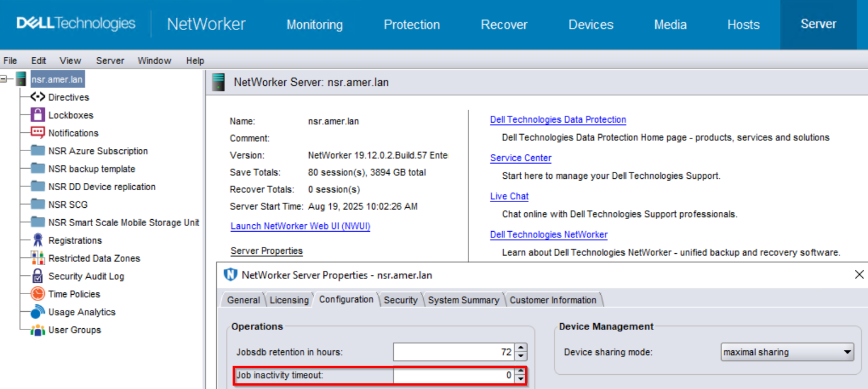Switch to the Hosts section

coord(743,24)
